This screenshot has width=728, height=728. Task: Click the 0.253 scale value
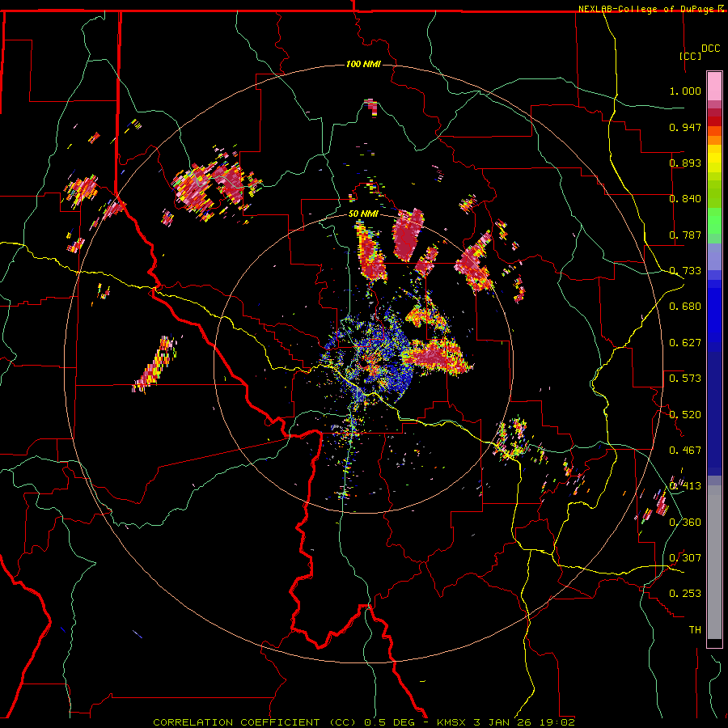(x=685, y=594)
